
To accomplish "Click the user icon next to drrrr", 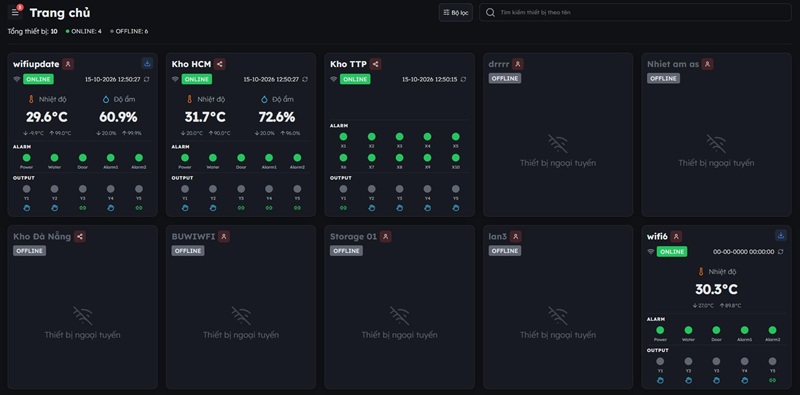I will coord(518,64).
